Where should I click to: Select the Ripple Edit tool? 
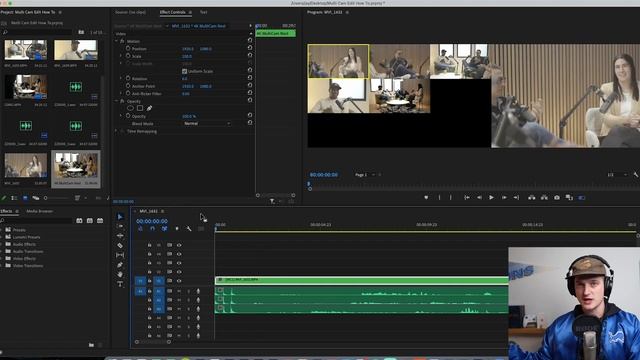tap(120, 236)
